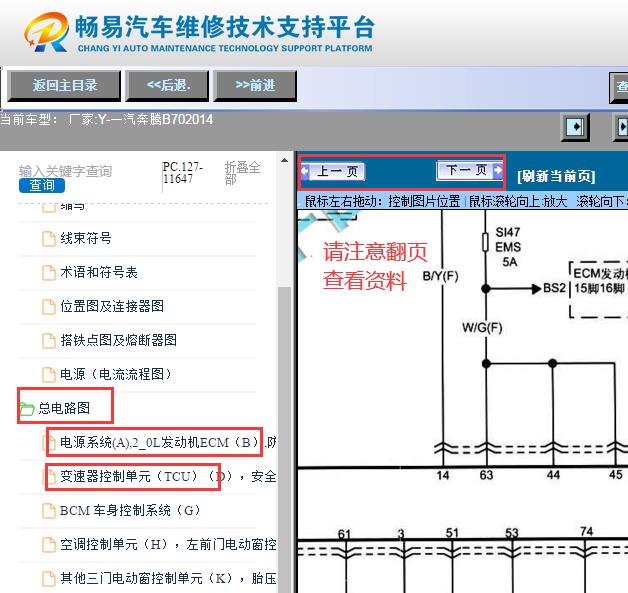Viewport: 628px width, 593px height.
Task: Click the platform R logo
Action: pyautogui.click(x=46, y=32)
